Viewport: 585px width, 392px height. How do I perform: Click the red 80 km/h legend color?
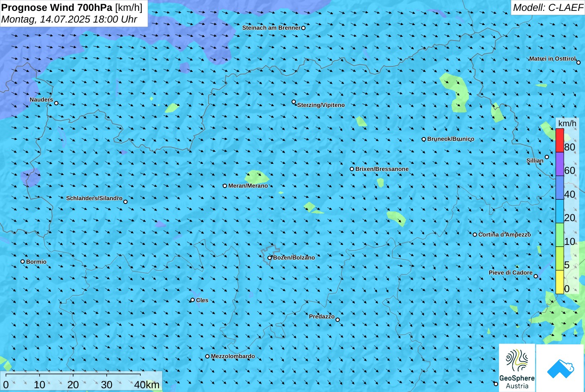[x=560, y=140]
